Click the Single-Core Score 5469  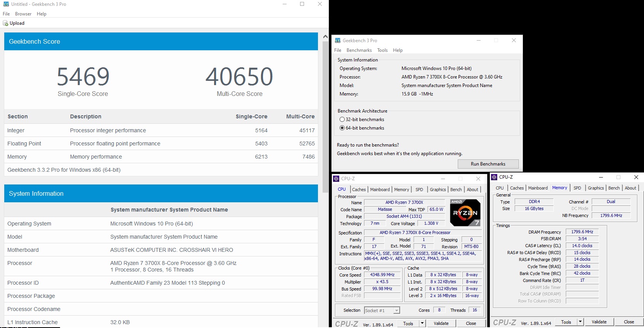(x=83, y=77)
